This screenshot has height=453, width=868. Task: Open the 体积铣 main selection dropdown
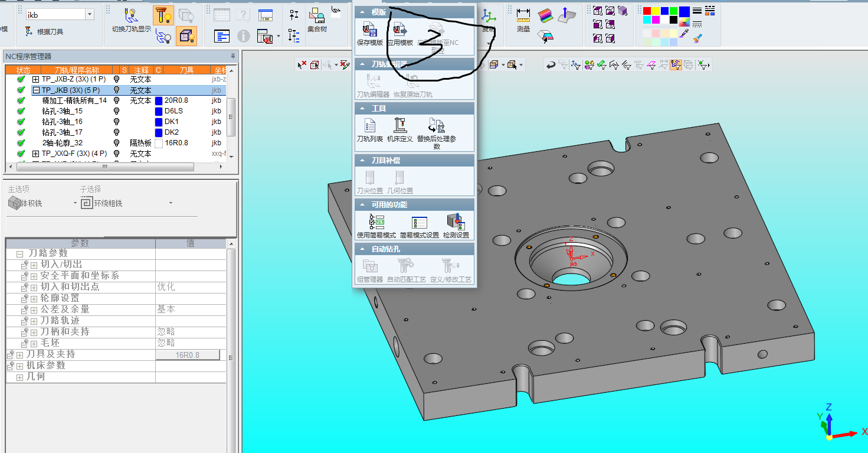(76, 203)
